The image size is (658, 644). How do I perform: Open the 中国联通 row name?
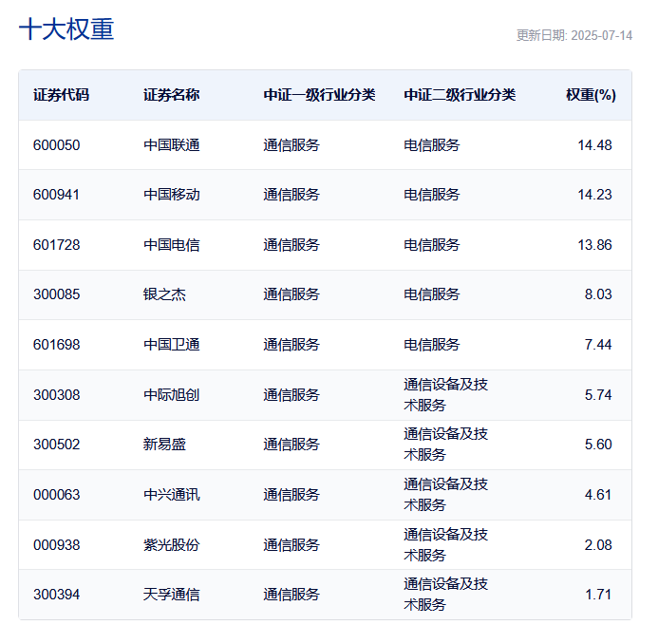click(172, 145)
